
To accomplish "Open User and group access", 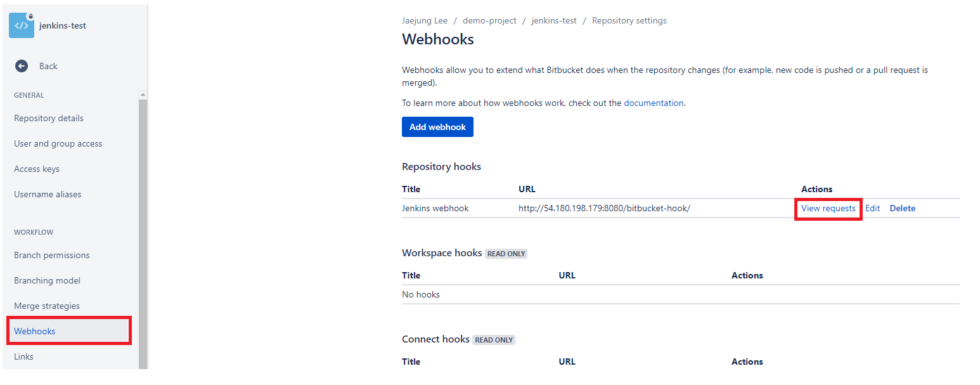I will [x=58, y=143].
